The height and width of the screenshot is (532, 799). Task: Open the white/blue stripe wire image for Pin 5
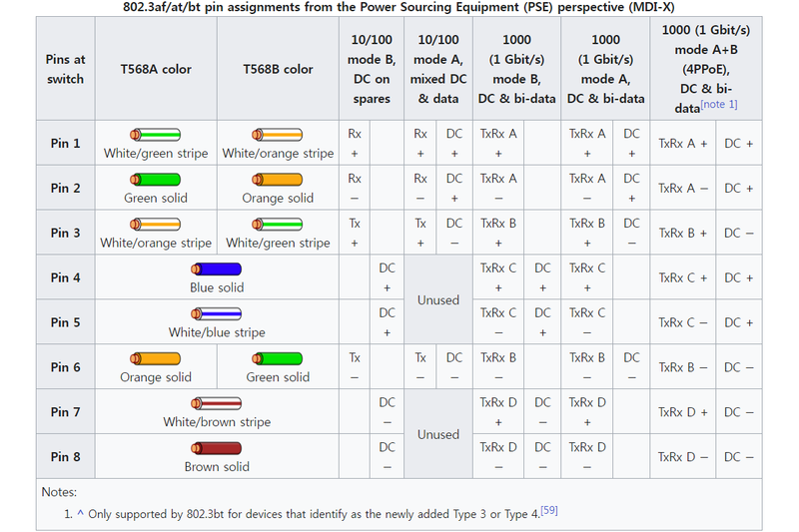click(217, 314)
